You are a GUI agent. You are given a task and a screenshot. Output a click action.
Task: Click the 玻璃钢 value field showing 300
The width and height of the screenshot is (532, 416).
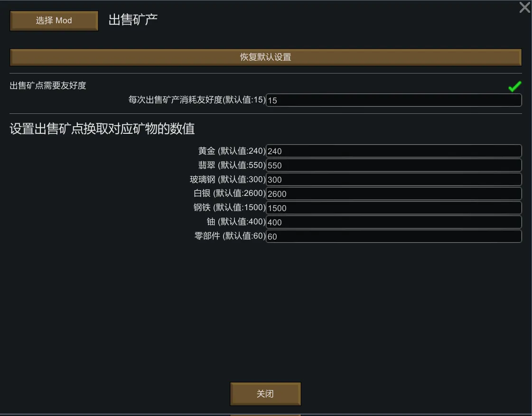[x=393, y=179]
